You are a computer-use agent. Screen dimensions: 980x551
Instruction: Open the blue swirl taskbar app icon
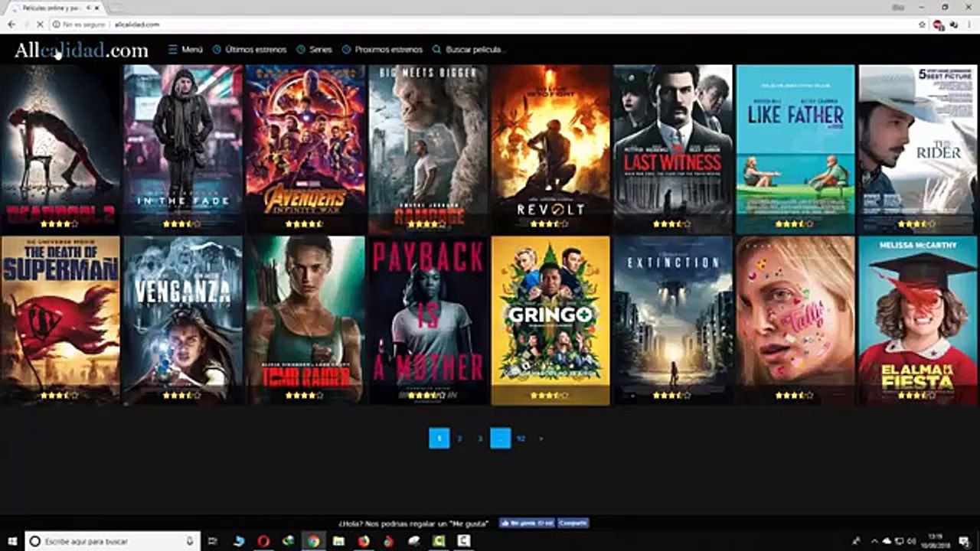[x=239, y=541]
